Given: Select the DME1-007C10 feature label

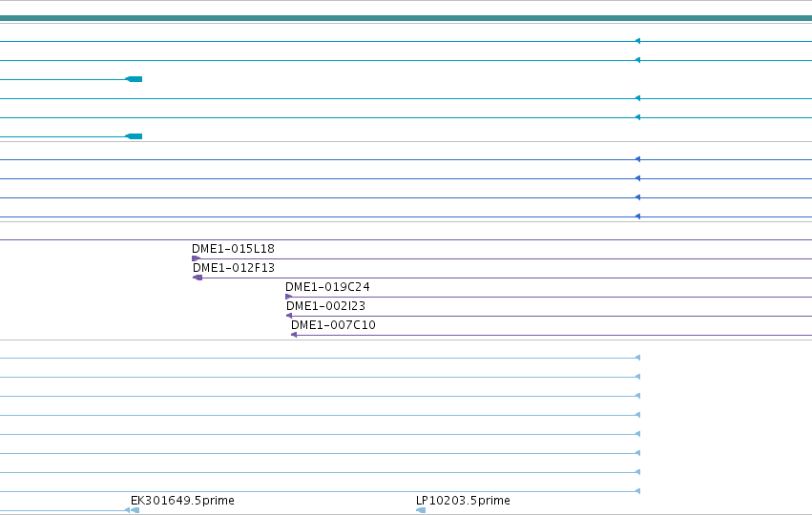Looking at the screenshot, I should 334,325.
